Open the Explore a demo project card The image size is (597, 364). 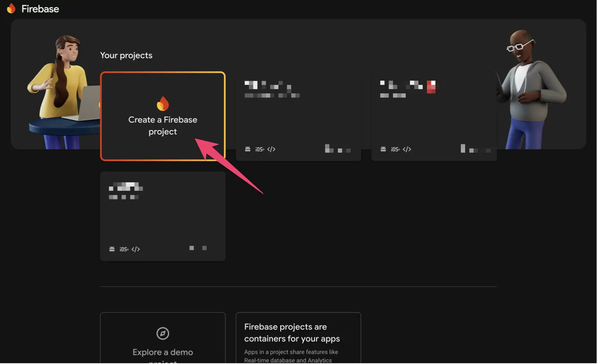coord(163,338)
